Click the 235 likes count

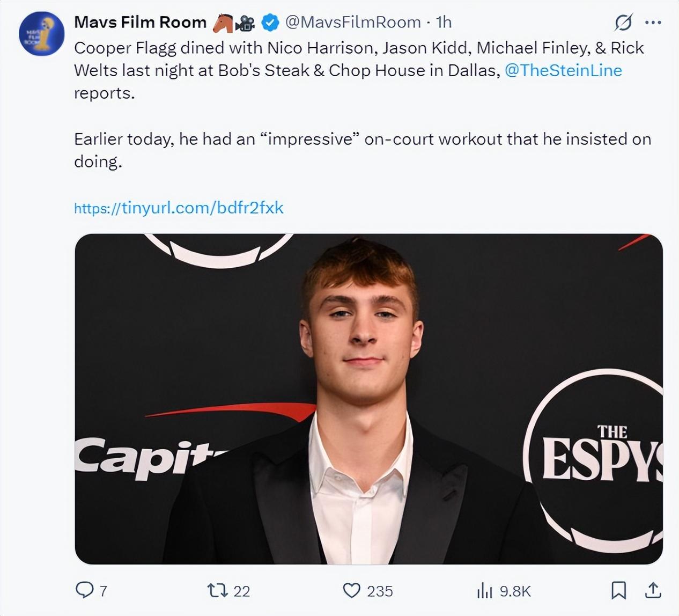point(380,591)
